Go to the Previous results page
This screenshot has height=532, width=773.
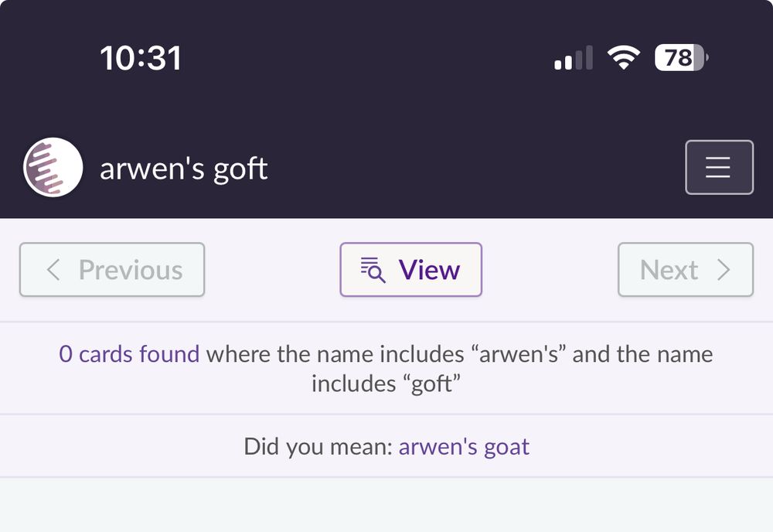[x=112, y=270]
